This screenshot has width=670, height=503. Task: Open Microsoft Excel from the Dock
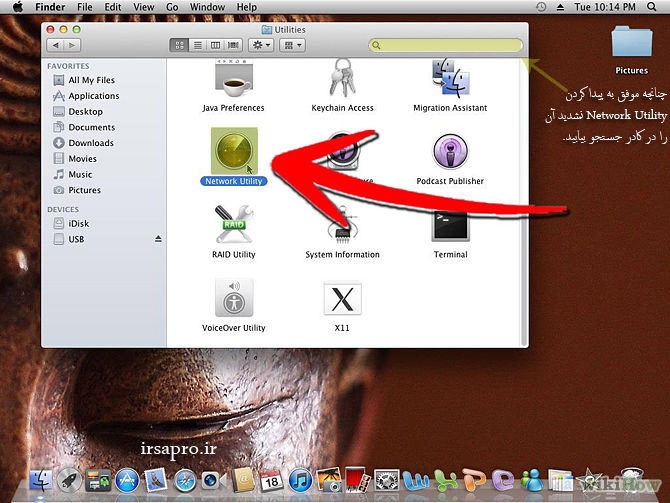pos(445,480)
